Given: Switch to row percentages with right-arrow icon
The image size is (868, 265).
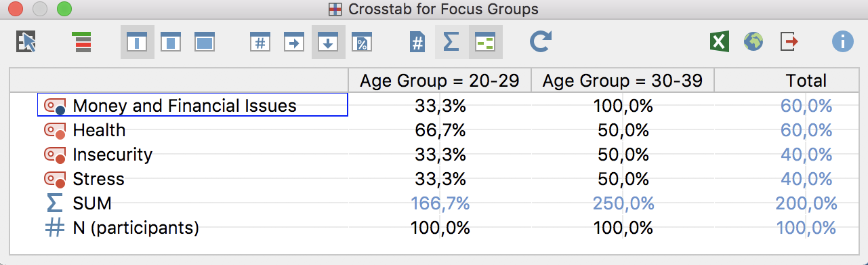Looking at the screenshot, I should coord(294,42).
